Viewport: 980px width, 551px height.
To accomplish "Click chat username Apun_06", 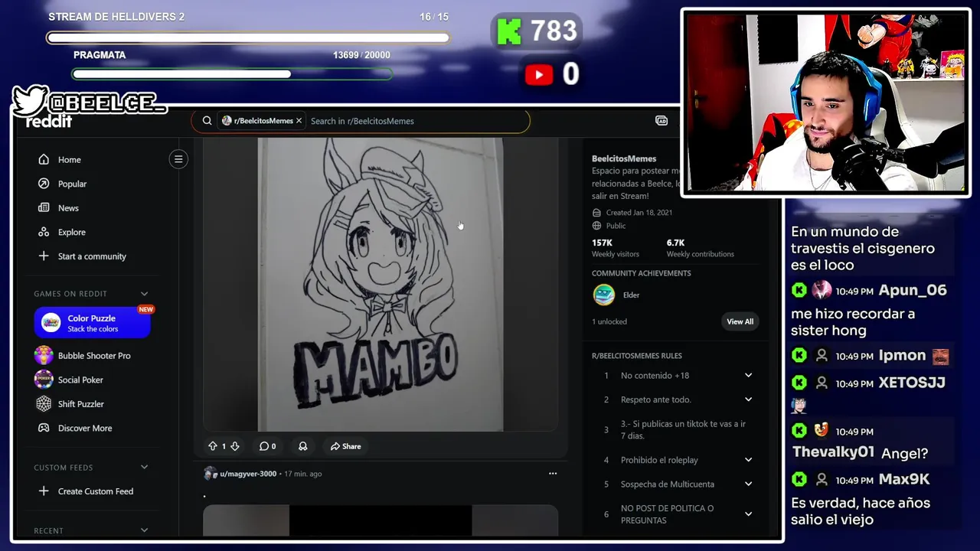I will point(913,290).
